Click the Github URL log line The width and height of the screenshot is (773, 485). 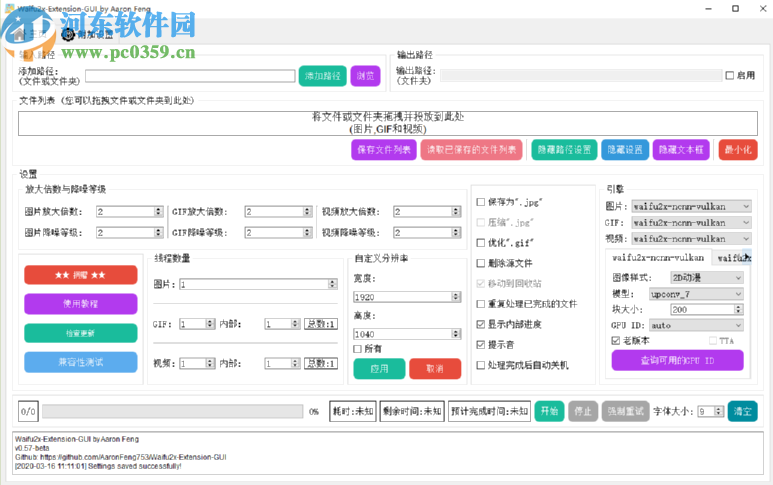[120, 457]
